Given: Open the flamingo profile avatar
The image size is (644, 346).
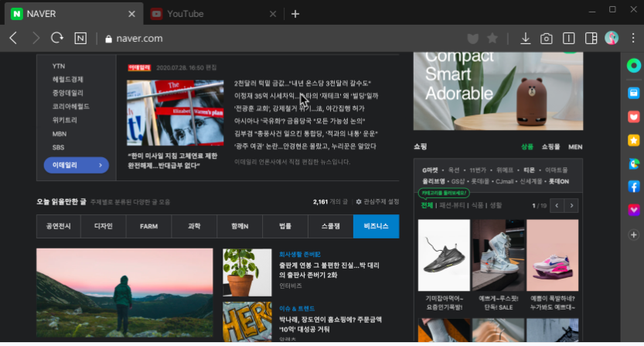Looking at the screenshot, I should tap(612, 38).
